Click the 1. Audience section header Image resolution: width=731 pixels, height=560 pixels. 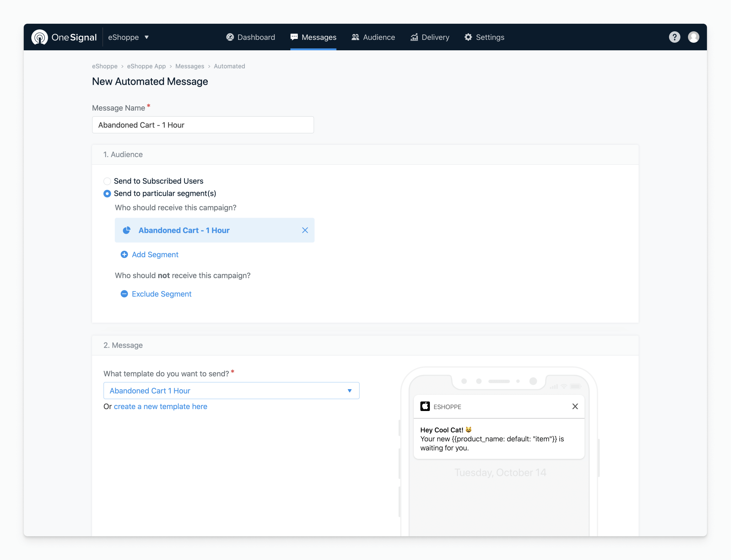(123, 154)
